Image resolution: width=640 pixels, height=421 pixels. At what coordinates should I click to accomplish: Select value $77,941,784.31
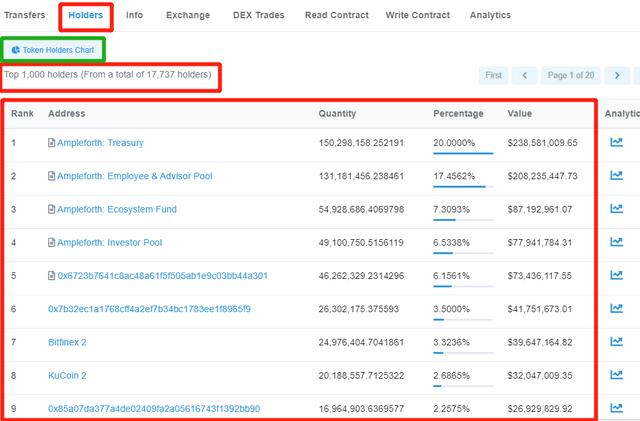(x=540, y=243)
